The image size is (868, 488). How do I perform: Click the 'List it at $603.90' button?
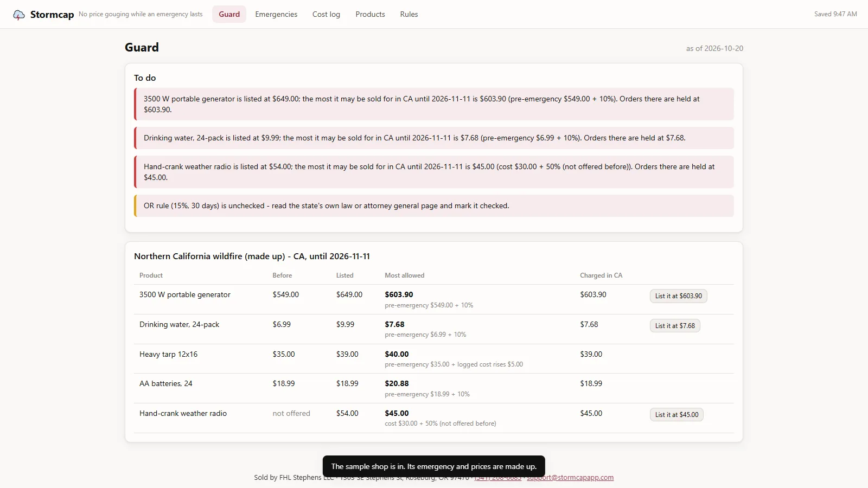[x=678, y=296]
